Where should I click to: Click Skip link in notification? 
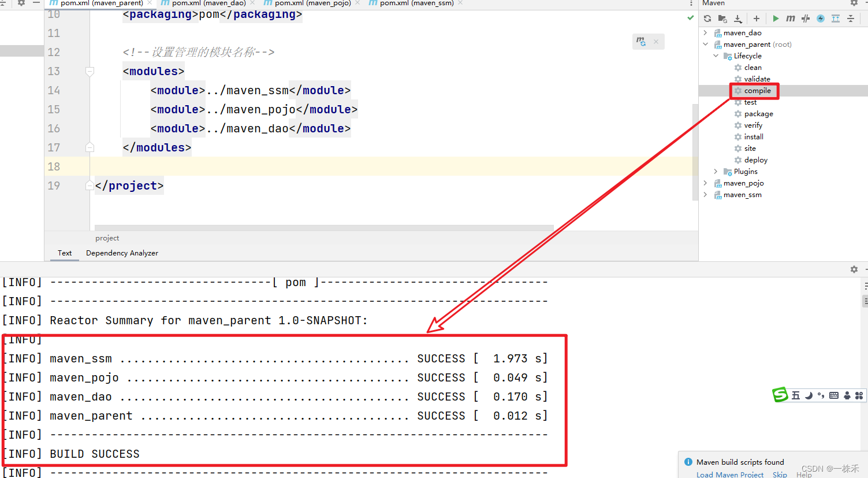coord(780,474)
